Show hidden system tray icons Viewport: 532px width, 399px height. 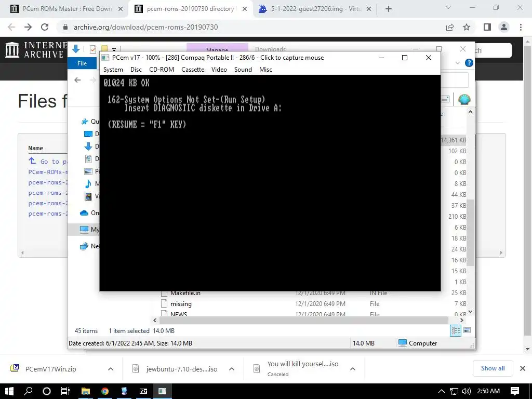click(441, 391)
